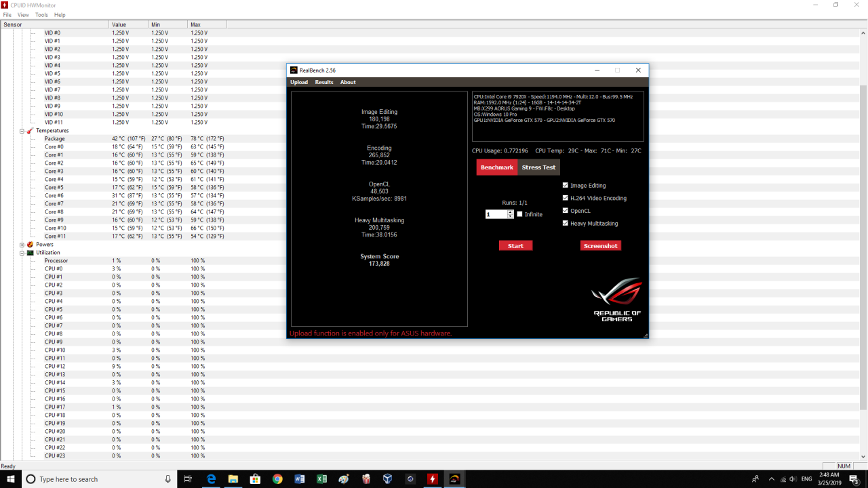Screen dimensions: 868x488
Task: Uncheck the H.264 Video Encoding checkbox
Action: pos(566,198)
